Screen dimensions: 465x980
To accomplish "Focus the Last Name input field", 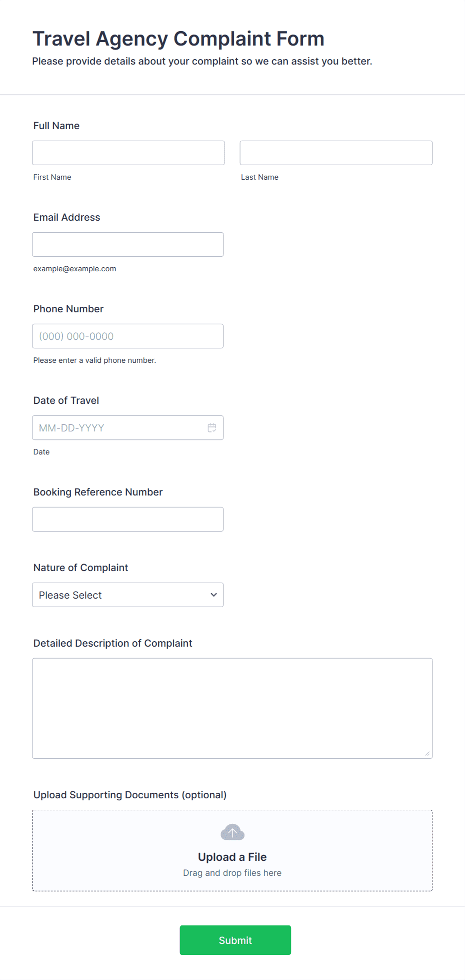I will pos(336,153).
